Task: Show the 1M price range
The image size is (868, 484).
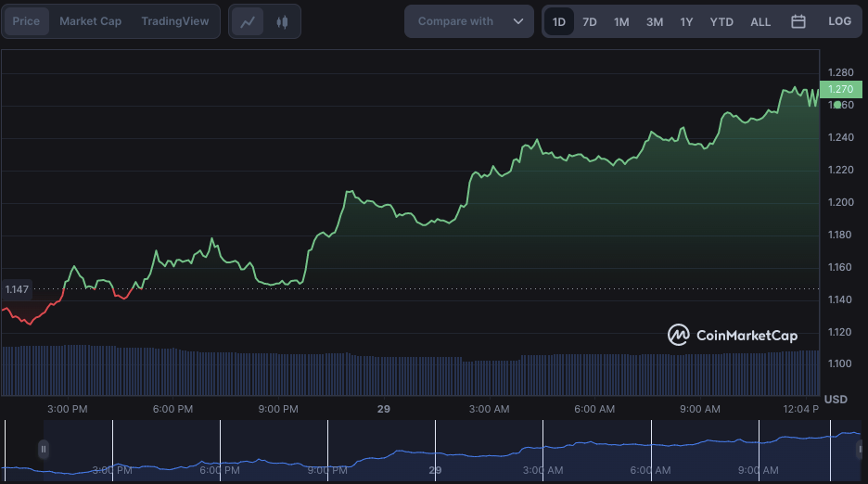Action: click(x=621, y=21)
